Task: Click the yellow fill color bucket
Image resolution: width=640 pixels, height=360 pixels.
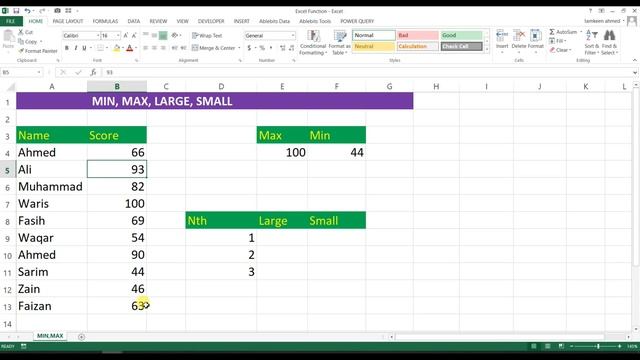Action: 117,48
